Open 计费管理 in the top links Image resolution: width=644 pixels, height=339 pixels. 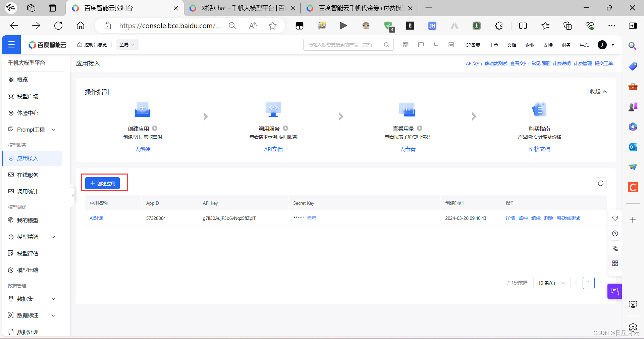583,63
